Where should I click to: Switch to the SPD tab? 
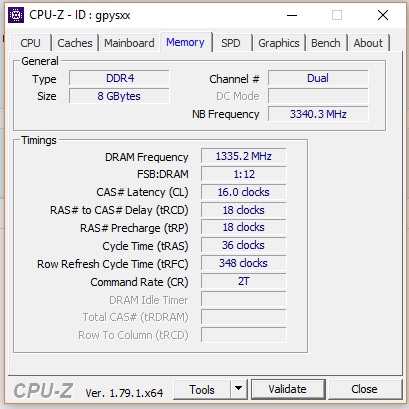tap(231, 43)
